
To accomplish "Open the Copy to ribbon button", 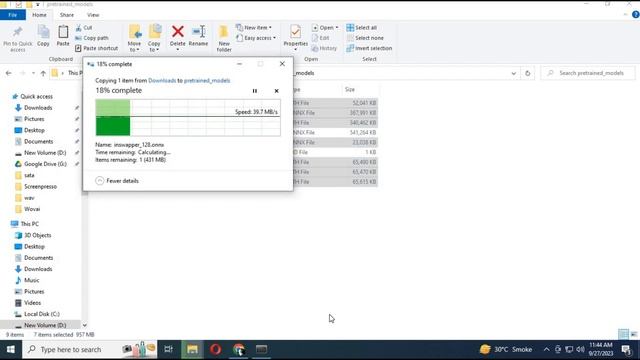I will (x=154, y=38).
